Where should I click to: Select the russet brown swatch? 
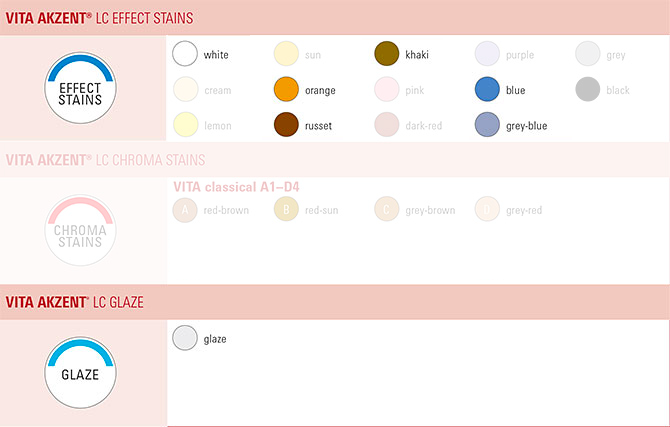(x=286, y=125)
